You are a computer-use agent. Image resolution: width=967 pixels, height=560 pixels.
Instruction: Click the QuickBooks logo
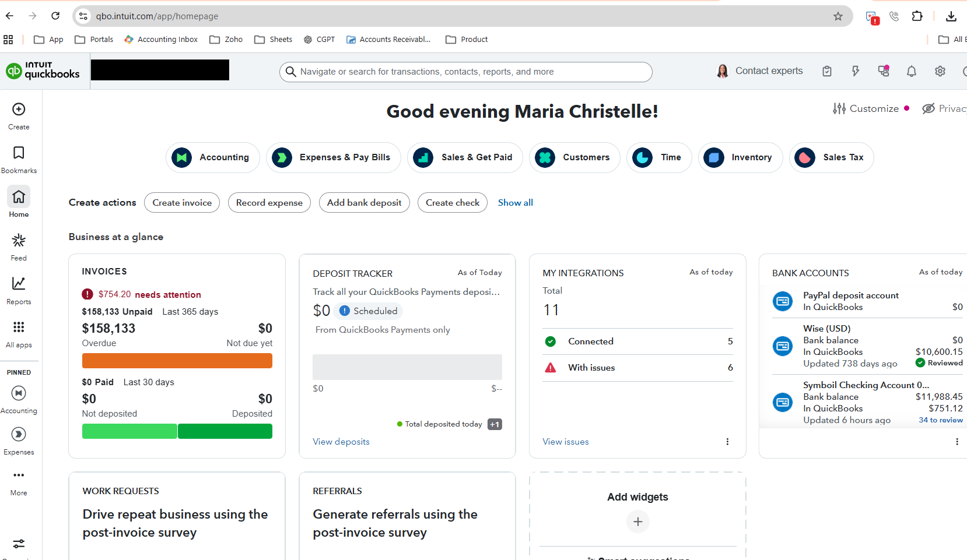[43, 71]
